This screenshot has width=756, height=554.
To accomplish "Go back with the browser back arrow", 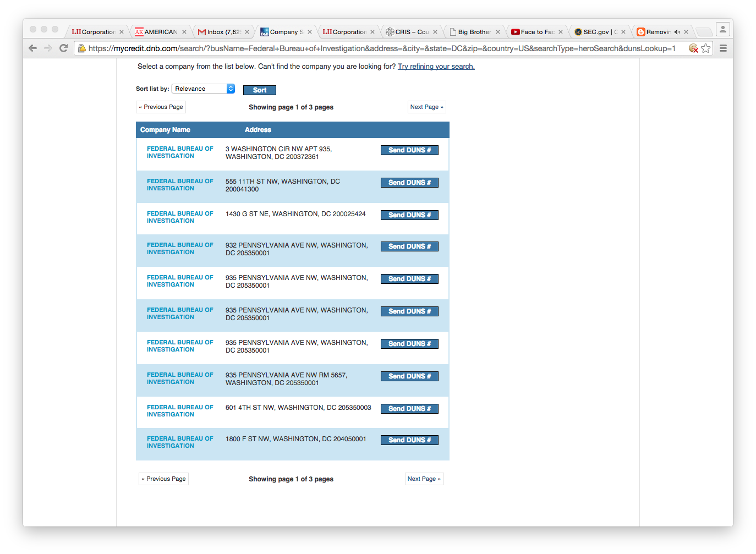I will (x=32, y=48).
